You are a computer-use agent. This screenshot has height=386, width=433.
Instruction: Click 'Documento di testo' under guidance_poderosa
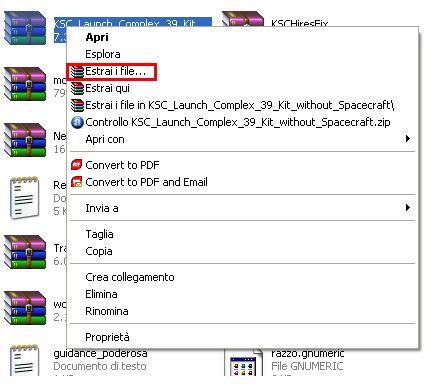(x=100, y=366)
